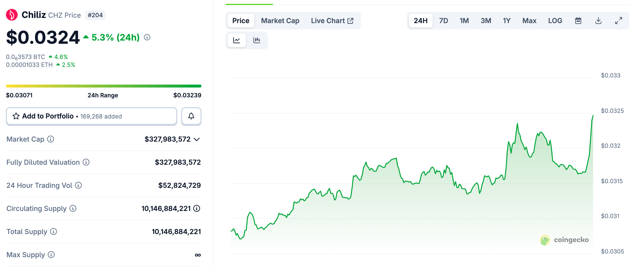
Task: Click Add to Portfolio button
Action: pos(92,116)
